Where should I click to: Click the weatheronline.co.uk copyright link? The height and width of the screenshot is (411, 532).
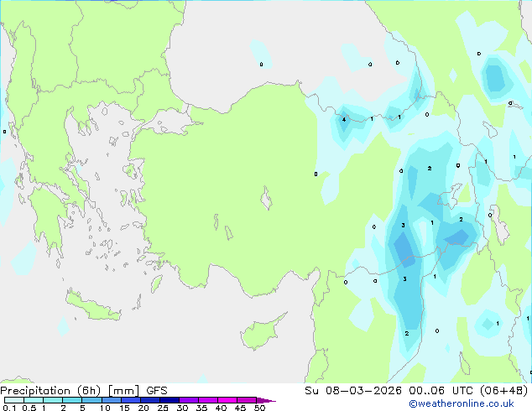tap(462, 403)
